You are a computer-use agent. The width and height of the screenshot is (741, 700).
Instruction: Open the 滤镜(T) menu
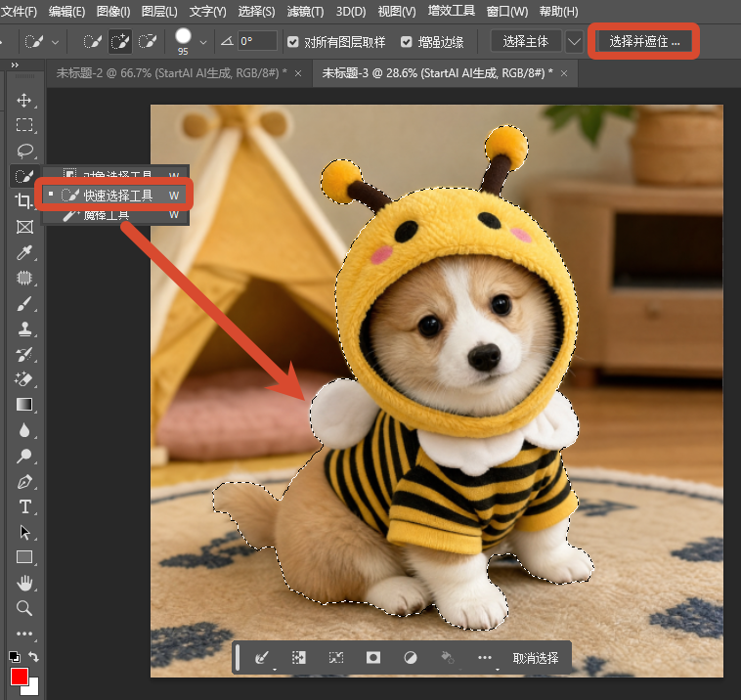tap(305, 12)
